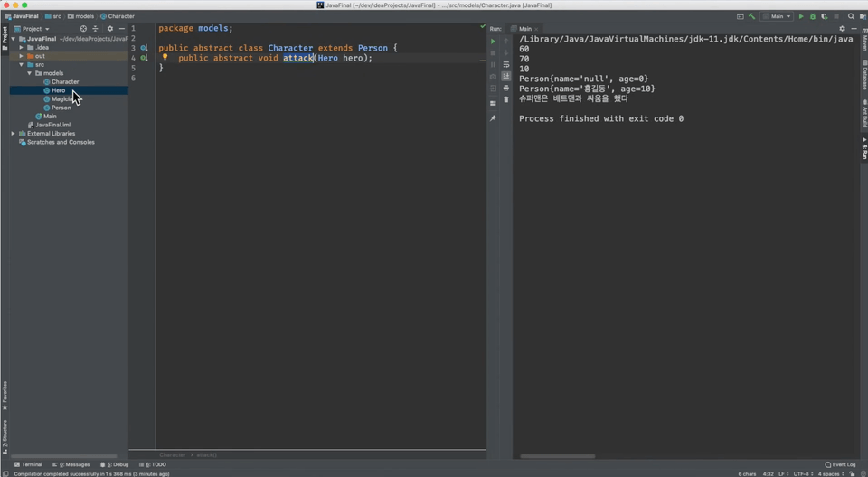Open Main run configuration dropdown
This screenshot has width=868, height=477.
pyautogui.click(x=778, y=16)
